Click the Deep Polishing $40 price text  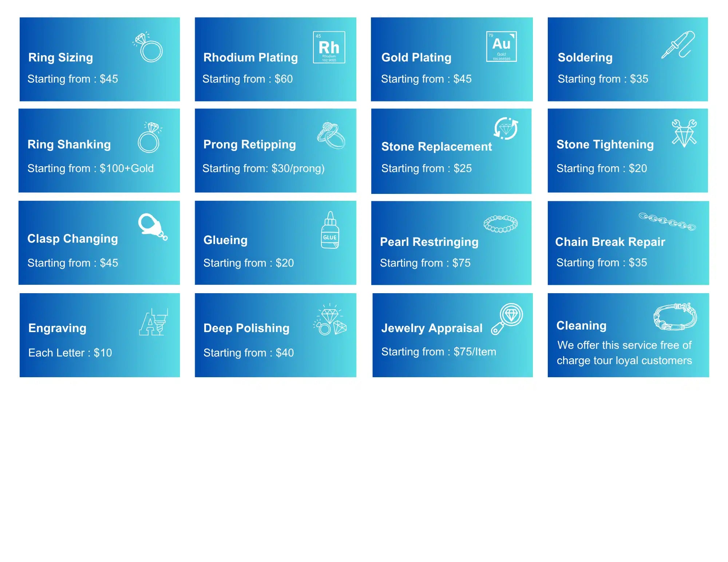pos(249,353)
